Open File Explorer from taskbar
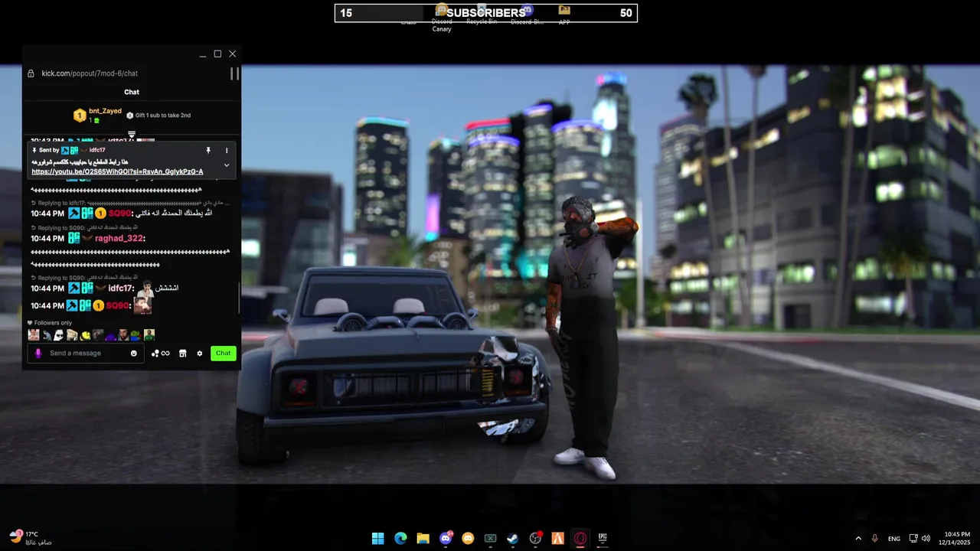 pos(423,539)
